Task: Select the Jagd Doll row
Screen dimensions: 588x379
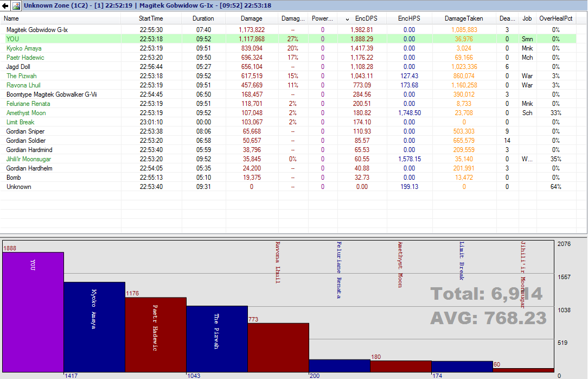Action: (289, 66)
